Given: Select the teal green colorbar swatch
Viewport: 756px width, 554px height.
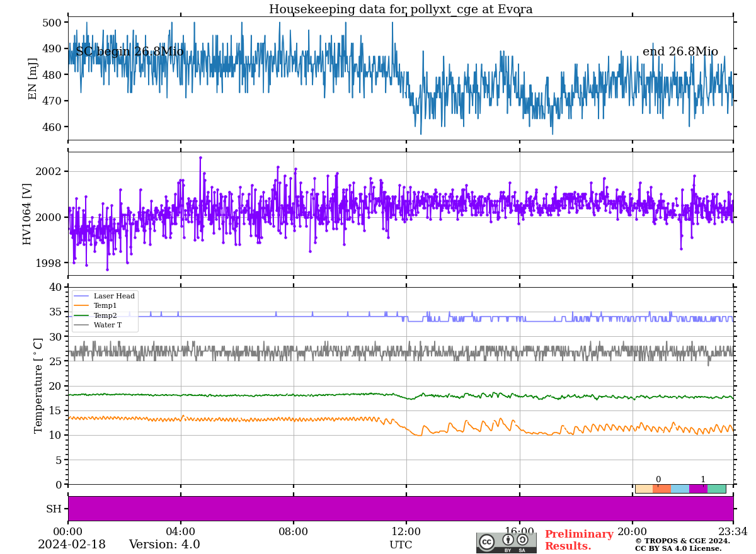Looking at the screenshot, I should (716, 489).
